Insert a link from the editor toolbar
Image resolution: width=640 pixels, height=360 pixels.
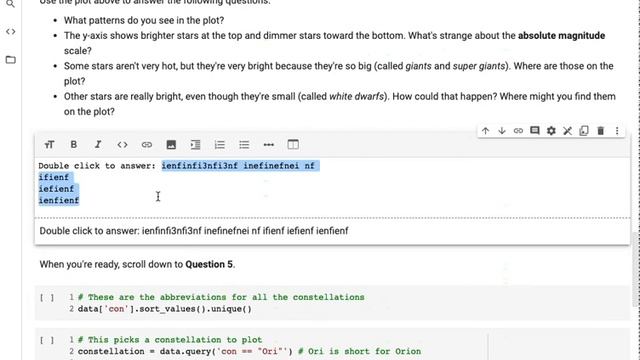[x=147, y=144]
